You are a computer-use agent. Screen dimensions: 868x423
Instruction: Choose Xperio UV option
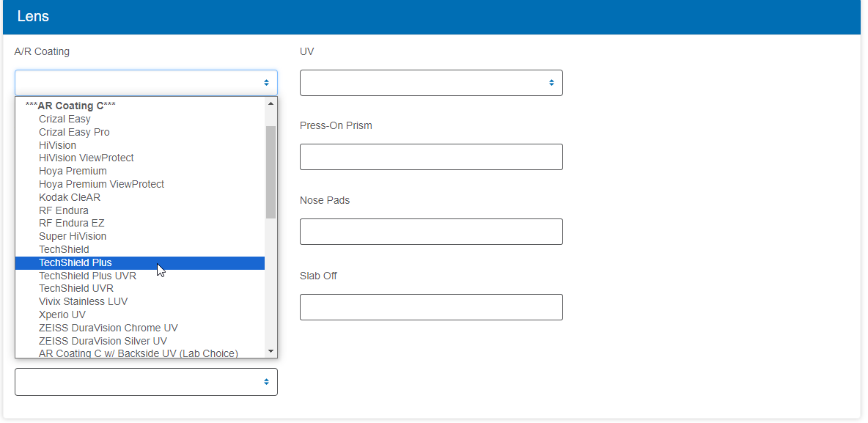tap(139, 315)
